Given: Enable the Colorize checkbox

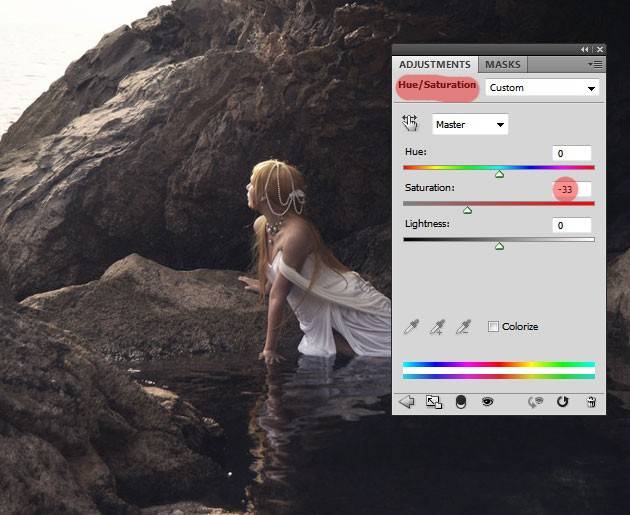Looking at the screenshot, I should [x=493, y=326].
